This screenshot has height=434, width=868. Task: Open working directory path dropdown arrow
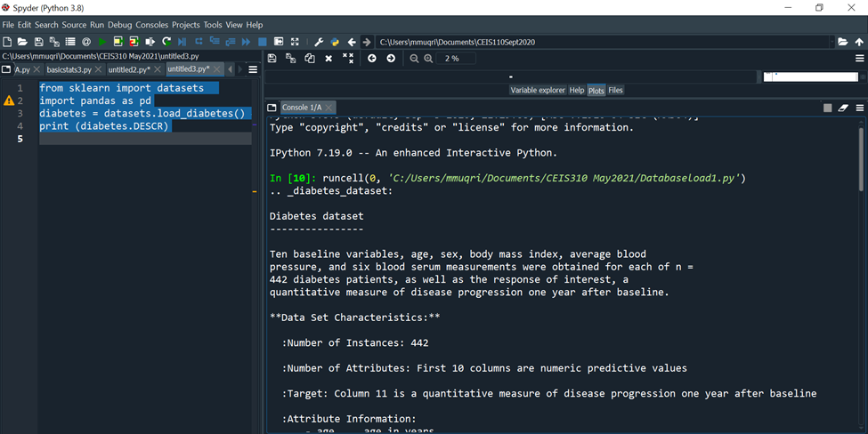(x=831, y=42)
